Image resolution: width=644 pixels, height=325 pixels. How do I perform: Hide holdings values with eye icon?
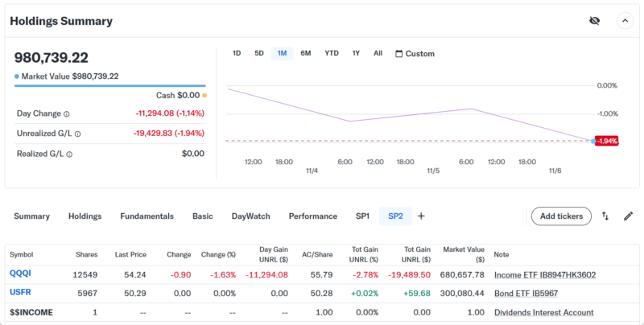point(594,21)
